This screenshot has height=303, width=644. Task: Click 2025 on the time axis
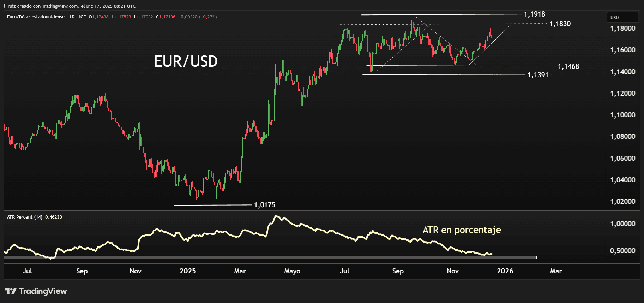pos(188,271)
